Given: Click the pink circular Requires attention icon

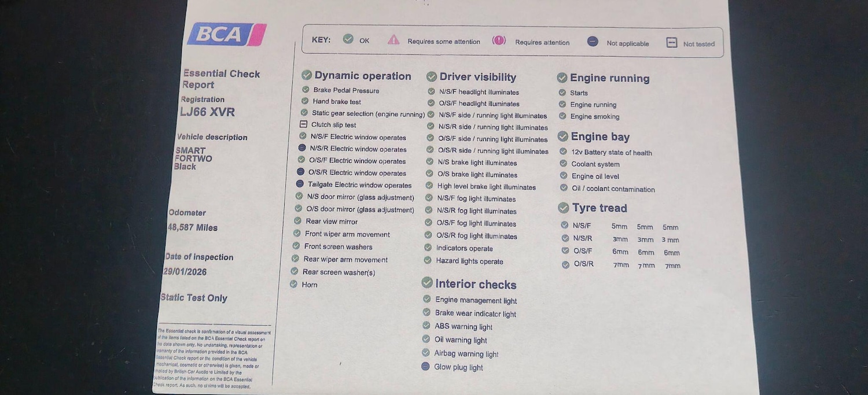Looking at the screenshot, I should (499, 40).
